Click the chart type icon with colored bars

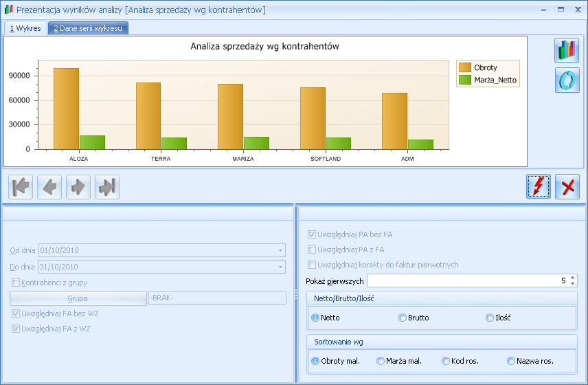click(567, 50)
